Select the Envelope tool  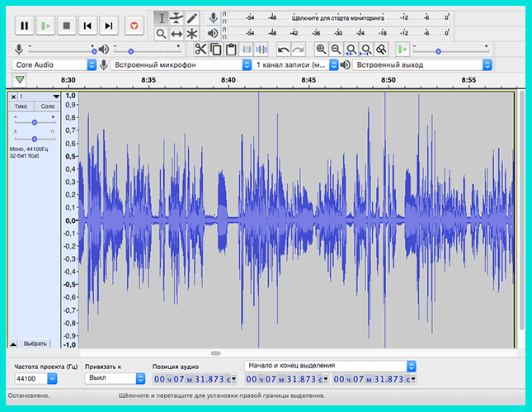[x=177, y=18]
